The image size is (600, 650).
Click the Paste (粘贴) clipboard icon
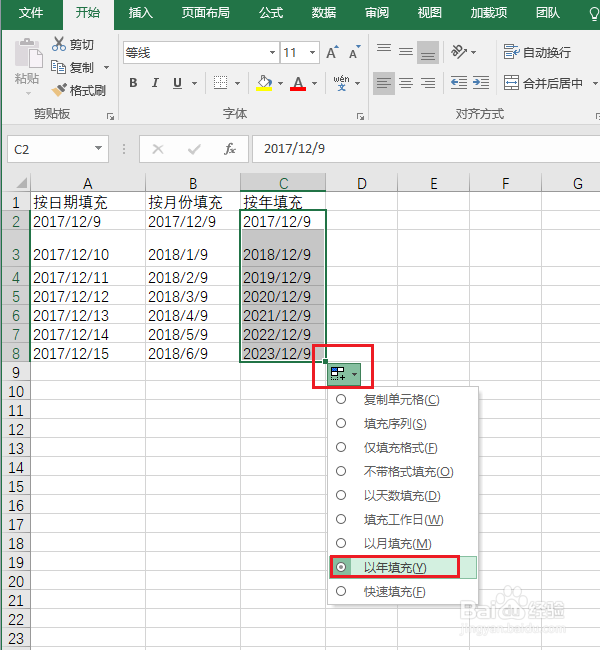click(x=28, y=53)
